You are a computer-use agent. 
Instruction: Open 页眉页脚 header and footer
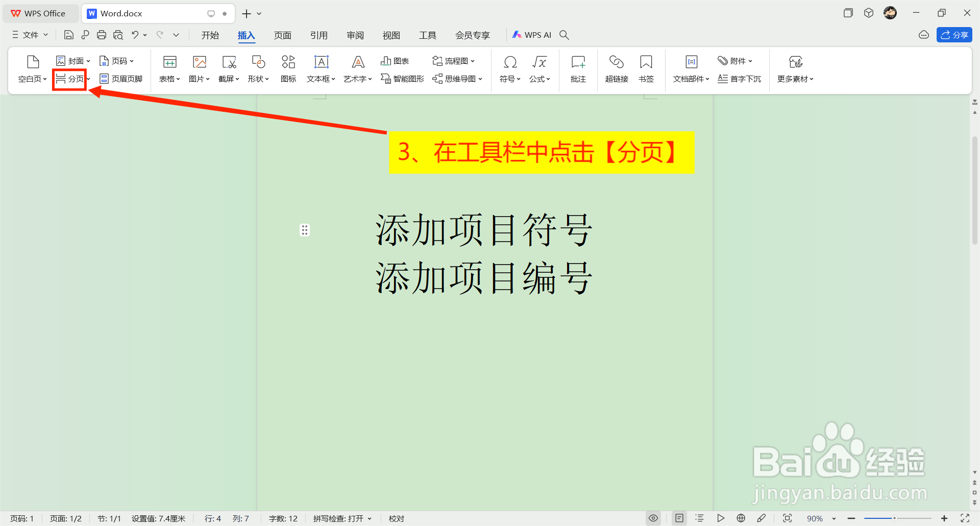[x=121, y=79]
